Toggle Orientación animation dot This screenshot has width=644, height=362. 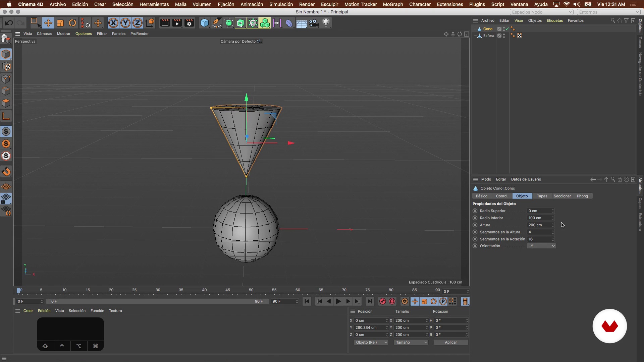coord(475,246)
